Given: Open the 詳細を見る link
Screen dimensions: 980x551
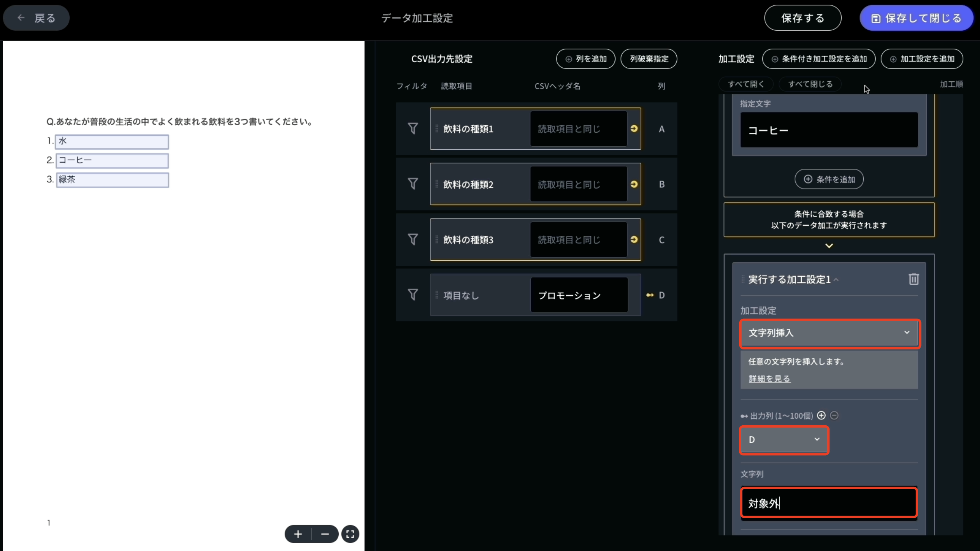Looking at the screenshot, I should (769, 378).
